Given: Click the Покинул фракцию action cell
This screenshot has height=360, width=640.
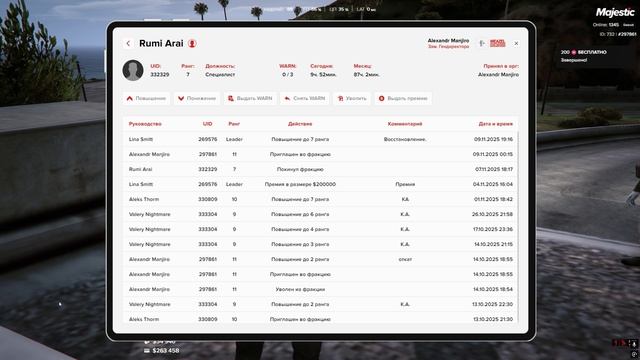Looking at the screenshot, I should tap(300, 169).
